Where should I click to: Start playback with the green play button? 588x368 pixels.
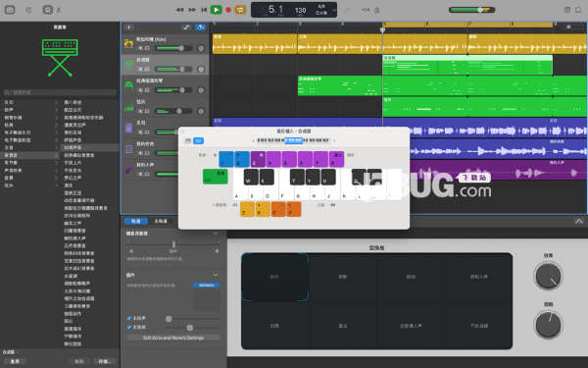coord(216,10)
